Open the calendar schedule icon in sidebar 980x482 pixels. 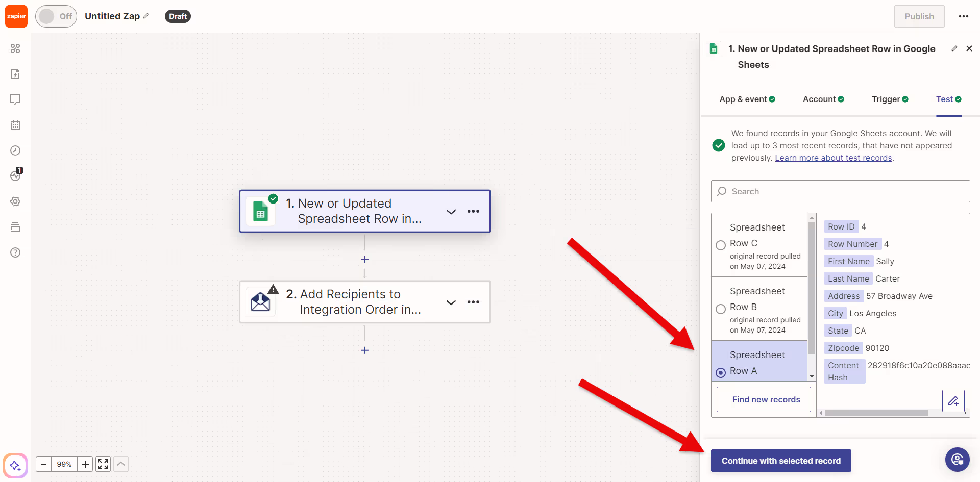(15, 125)
